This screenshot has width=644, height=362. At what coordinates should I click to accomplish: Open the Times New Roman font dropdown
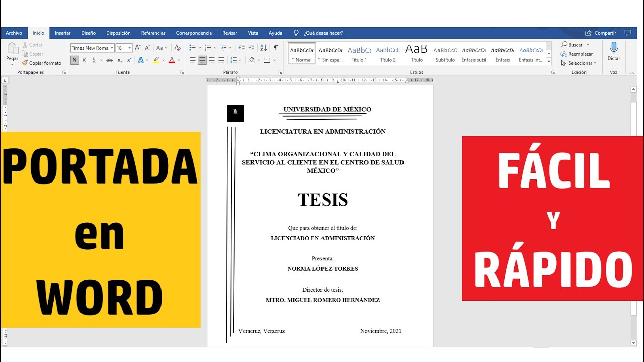[x=111, y=48]
